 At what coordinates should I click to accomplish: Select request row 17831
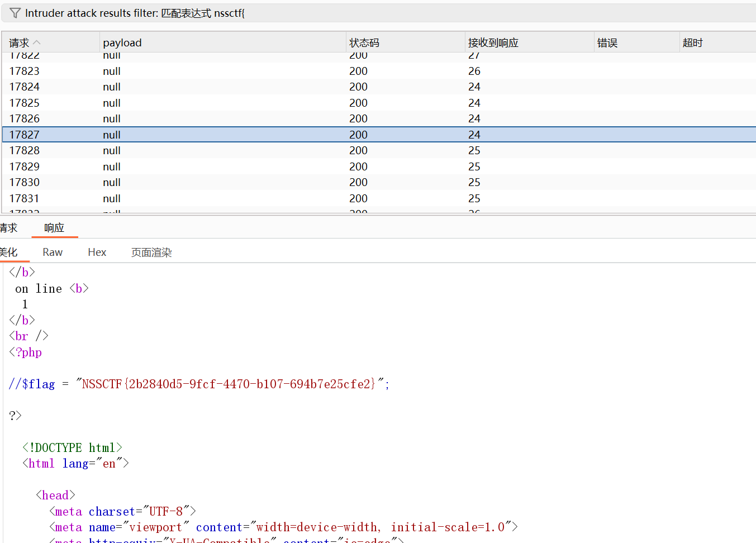tap(379, 198)
